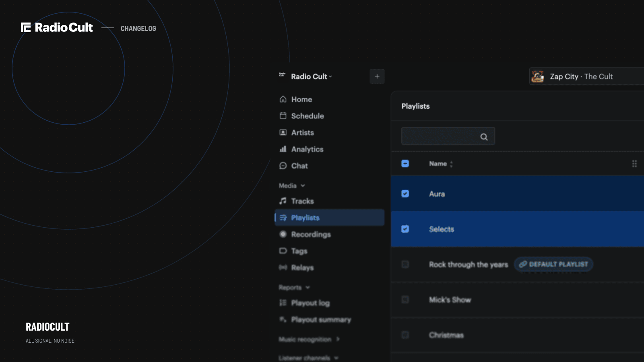Open the Playout summary label

(321, 320)
